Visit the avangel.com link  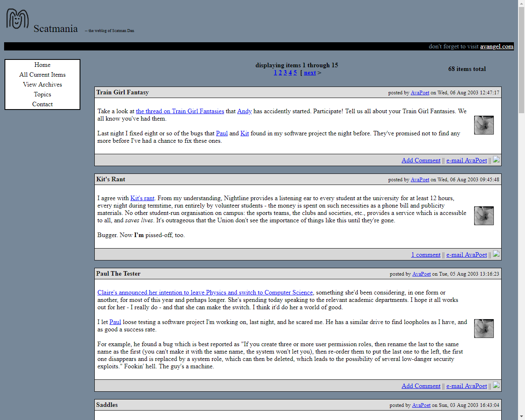point(496,46)
